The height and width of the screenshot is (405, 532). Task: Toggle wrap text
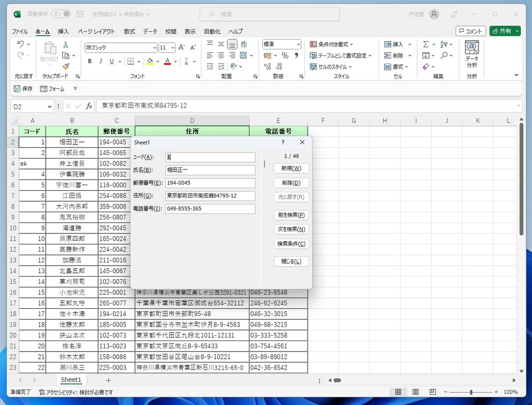244,44
